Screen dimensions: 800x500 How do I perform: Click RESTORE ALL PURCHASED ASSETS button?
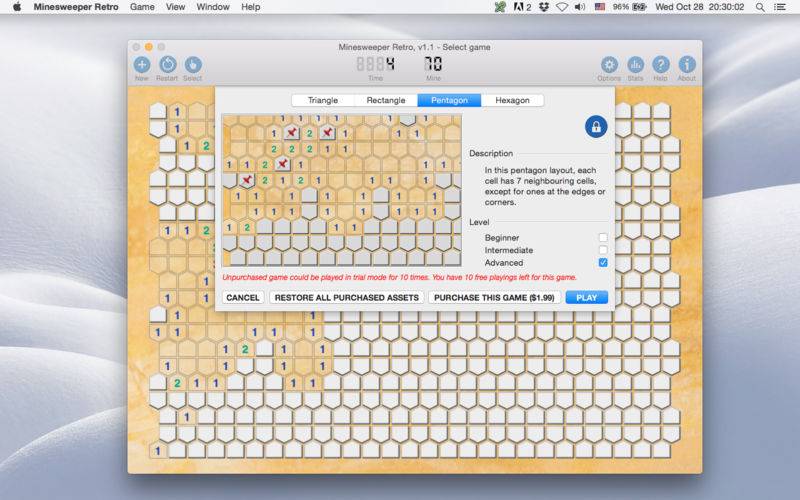click(x=346, y=297)
